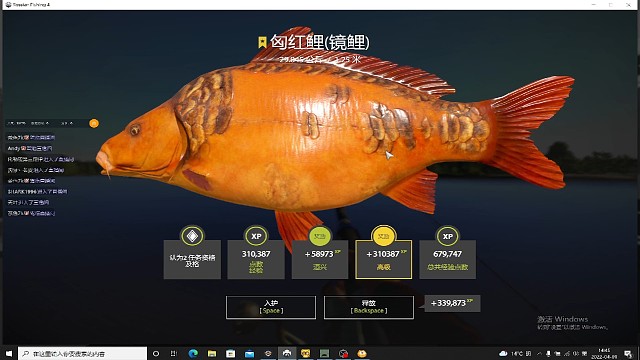640x360 pixels.
Task: Click the microphone tray icon
Action: [x=548, y=353]
